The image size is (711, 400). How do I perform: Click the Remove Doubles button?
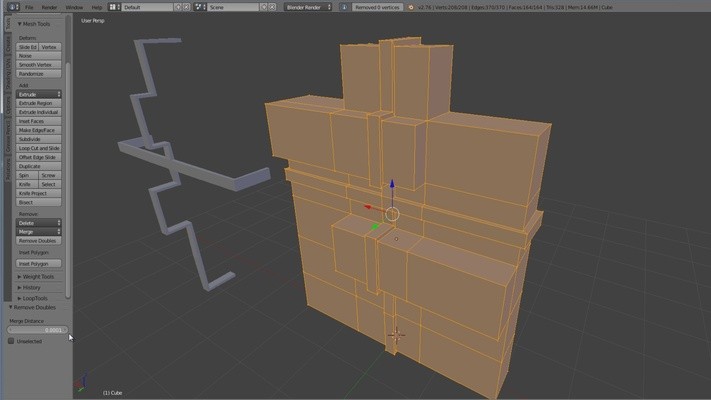click(39, 241)
